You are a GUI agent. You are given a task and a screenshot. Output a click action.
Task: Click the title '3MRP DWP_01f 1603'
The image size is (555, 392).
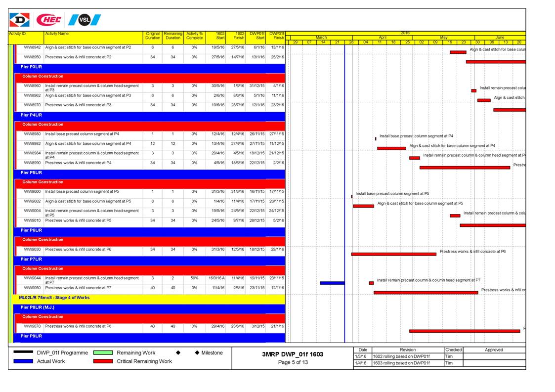(293, 354)
